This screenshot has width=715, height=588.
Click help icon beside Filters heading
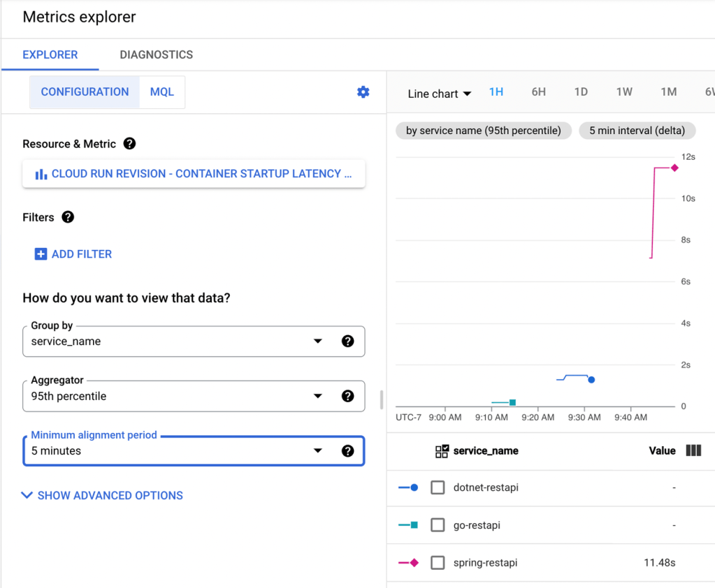coord(68,217)
